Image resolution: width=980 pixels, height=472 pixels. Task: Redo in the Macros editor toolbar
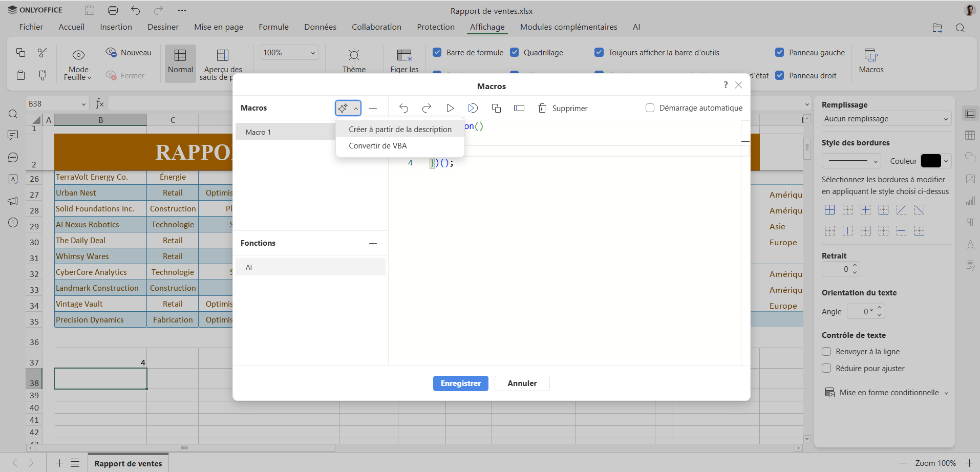tap(427, 108)
